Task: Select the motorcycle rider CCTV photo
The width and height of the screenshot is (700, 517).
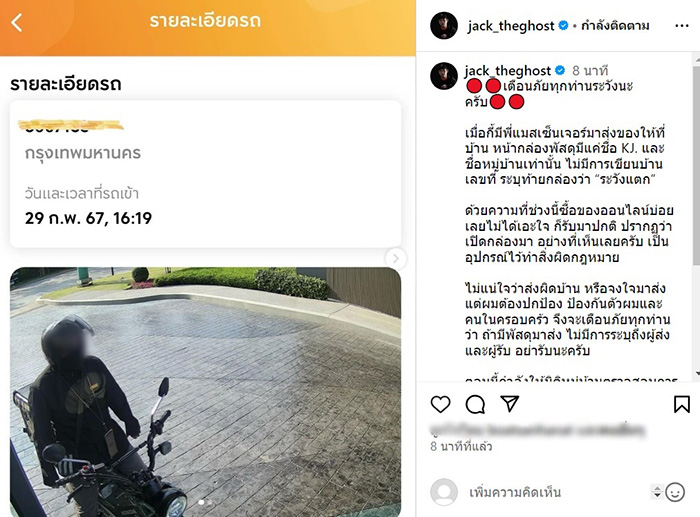Action: coord(205,392)
